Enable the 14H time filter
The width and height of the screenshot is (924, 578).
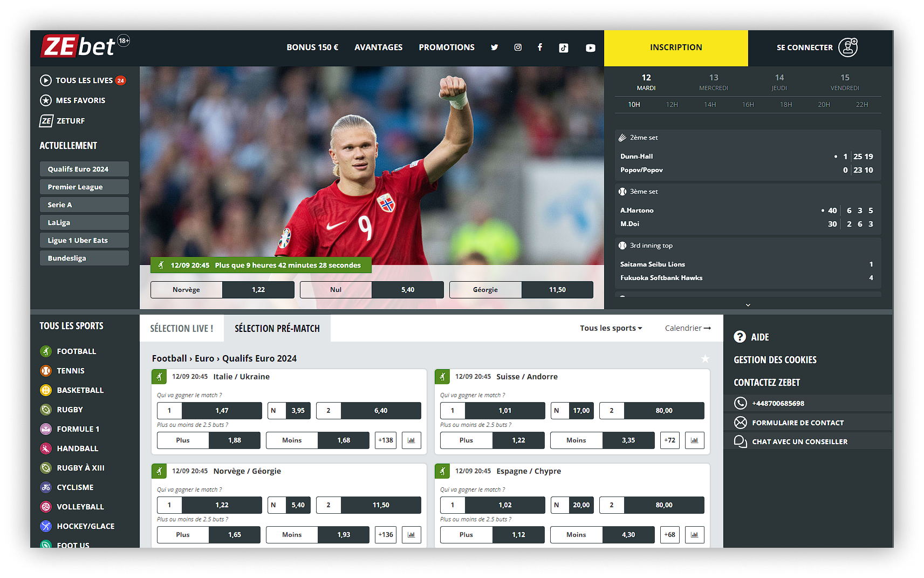click(710, 104)
